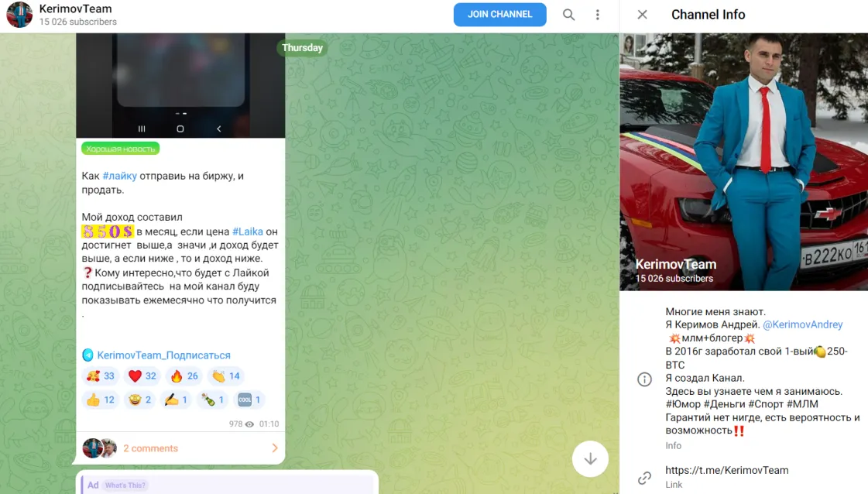Open the channel search magnifier icon

coord(568,15)
